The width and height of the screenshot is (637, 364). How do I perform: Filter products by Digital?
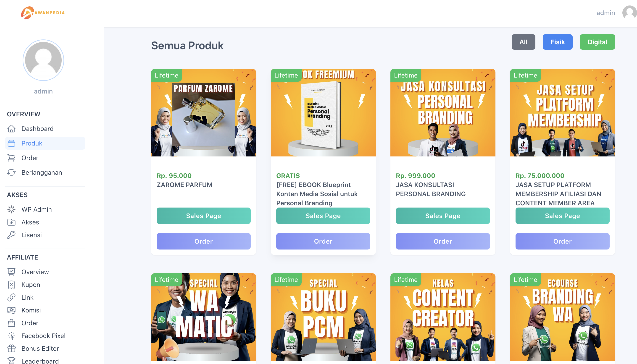(x=597, y=42)
